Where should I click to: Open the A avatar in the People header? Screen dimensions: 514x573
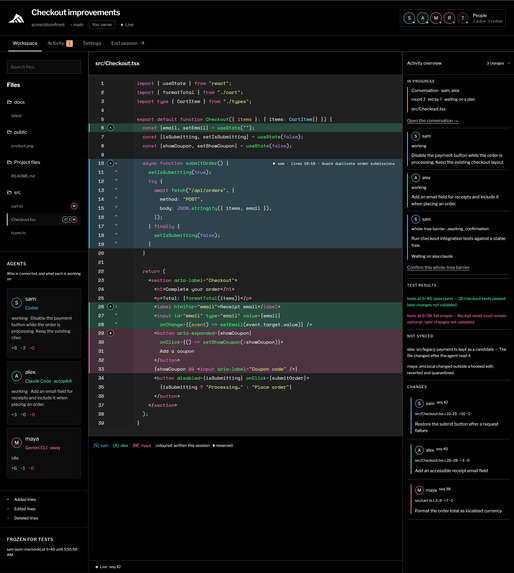point(423,18)
